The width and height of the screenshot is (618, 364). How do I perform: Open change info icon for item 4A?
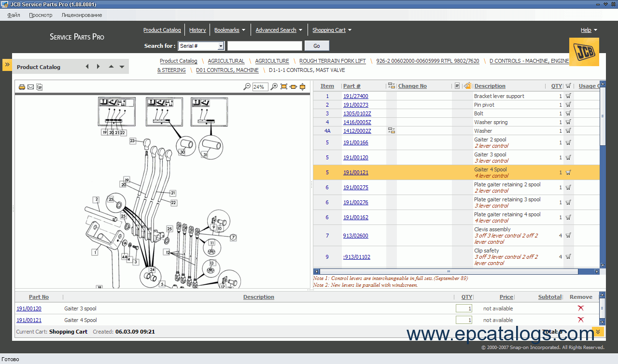pyautogui.click(x=392, y=131)
